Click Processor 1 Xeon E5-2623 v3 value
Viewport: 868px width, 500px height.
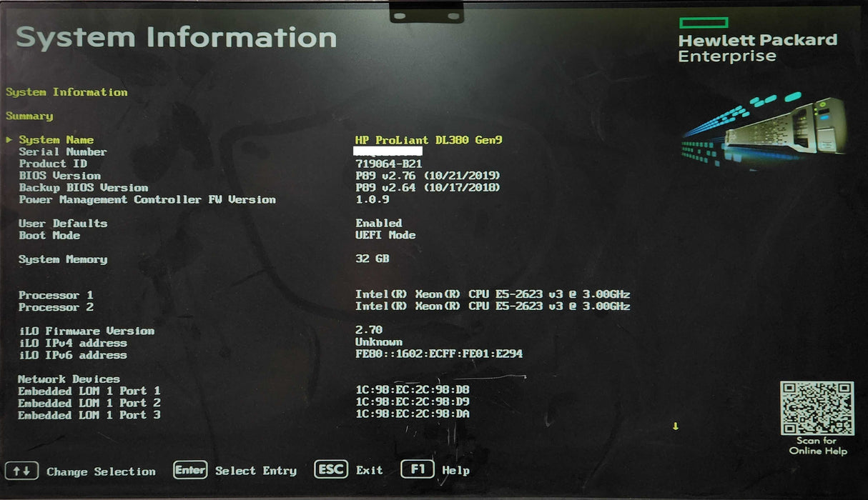[493, 294]
